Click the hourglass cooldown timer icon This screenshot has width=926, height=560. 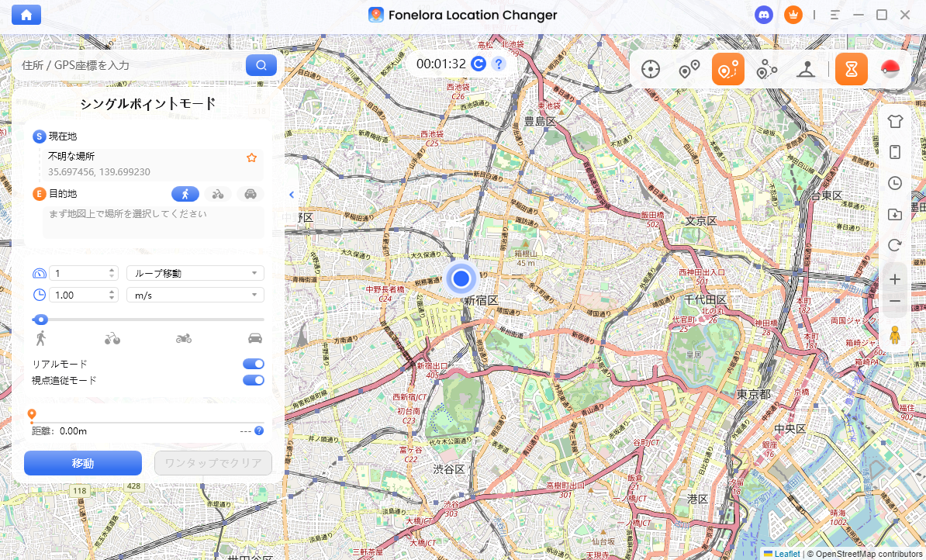852,70
